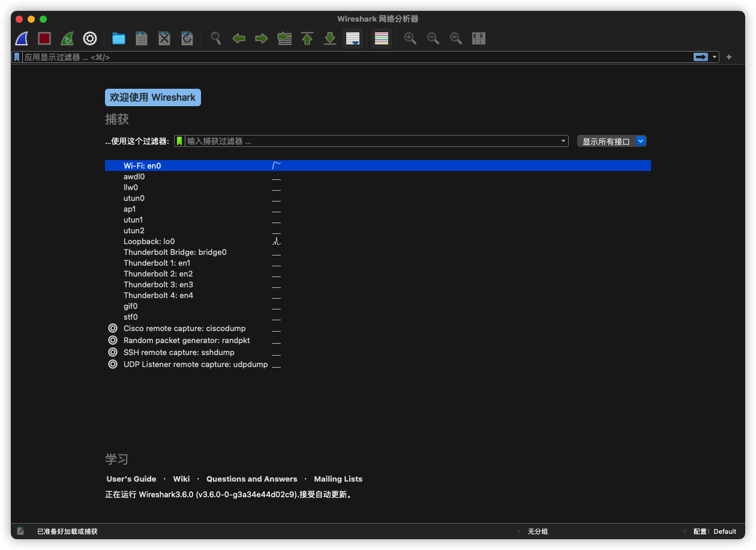The image size is (756, 550).
Task: Expand display filter history dropdown arrow
Action: 715,57
